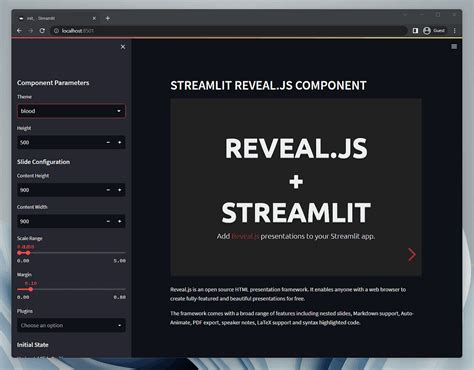Click the Component Parameters heading

53,83
